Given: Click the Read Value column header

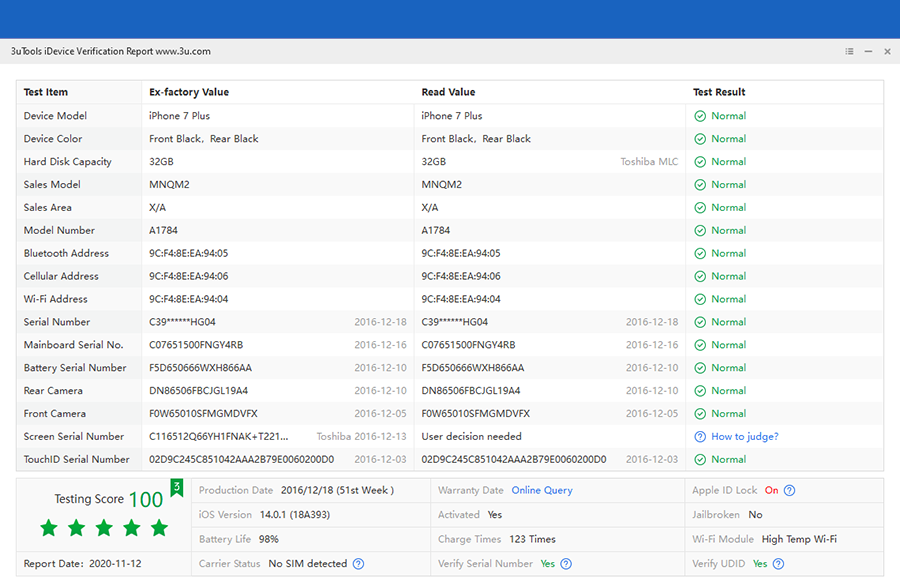Looking at the screenshot, I should tap(448, 92).
